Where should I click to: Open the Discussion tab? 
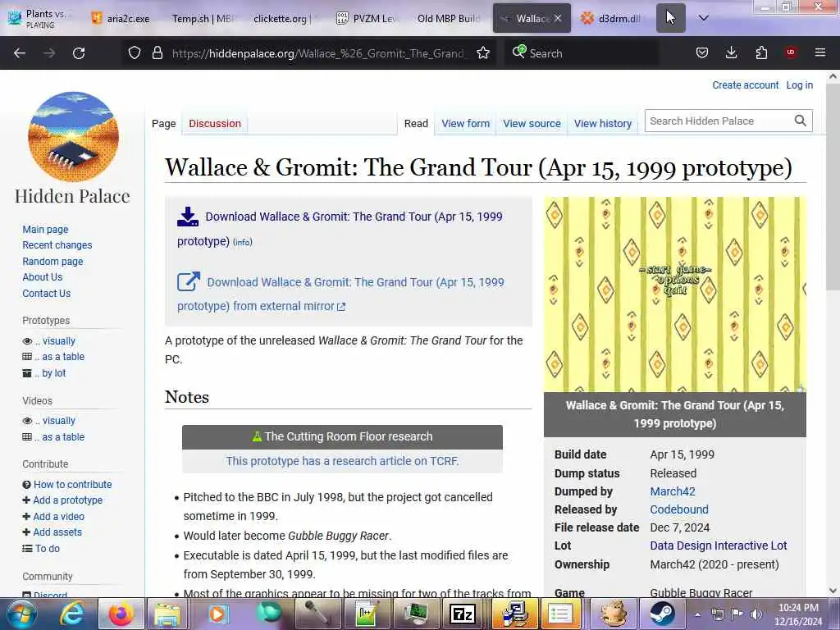coord(215,123)
